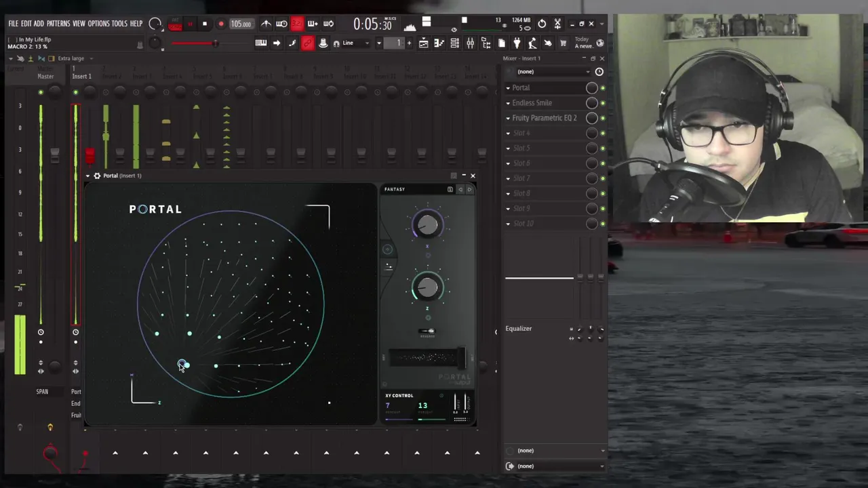Viewport: 868px width, 488px height.
Task: Toggle the Slot 10 enable LED
Action: click(602, 223)
